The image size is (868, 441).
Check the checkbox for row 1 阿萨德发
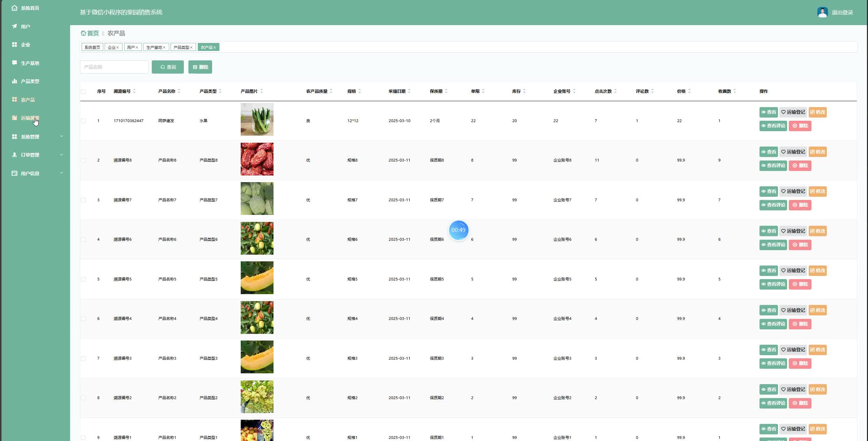click(x=83, y=121)
